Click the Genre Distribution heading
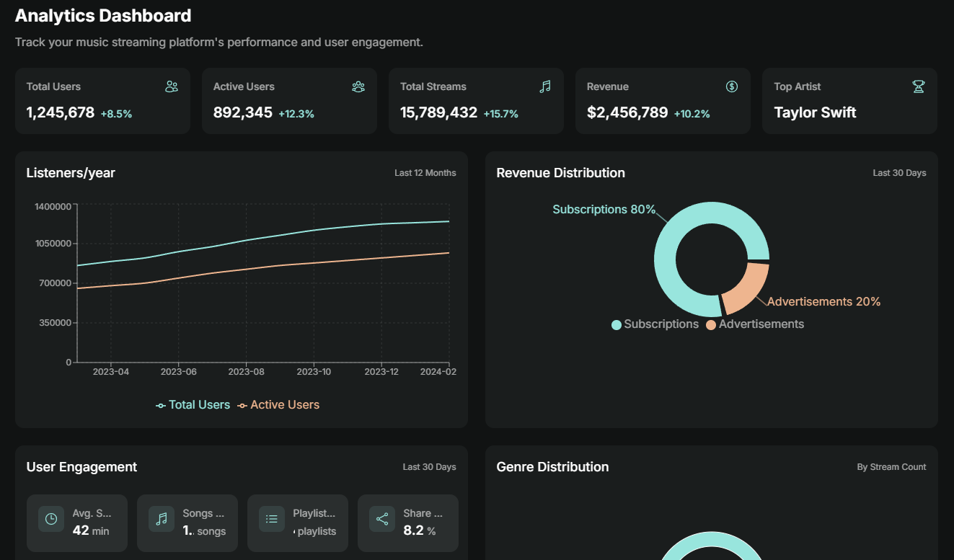The height and width of the screenshot is (560, 954). tap(553, 467)
